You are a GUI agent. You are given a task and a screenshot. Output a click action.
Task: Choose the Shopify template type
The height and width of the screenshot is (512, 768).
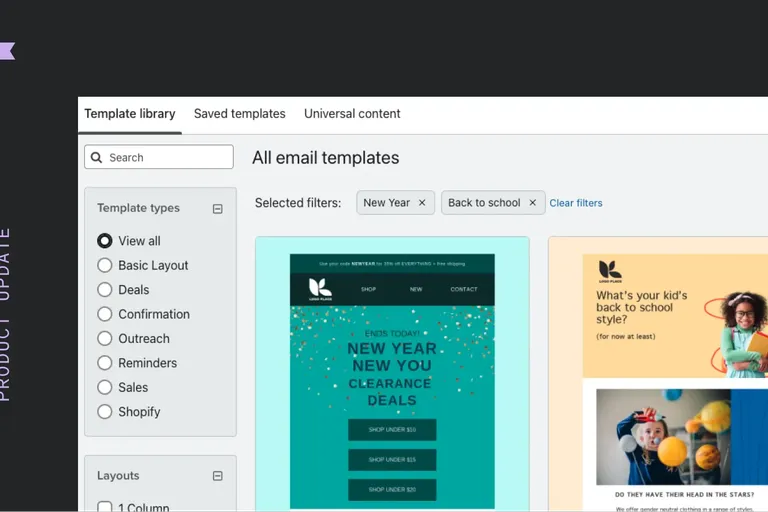104,412
